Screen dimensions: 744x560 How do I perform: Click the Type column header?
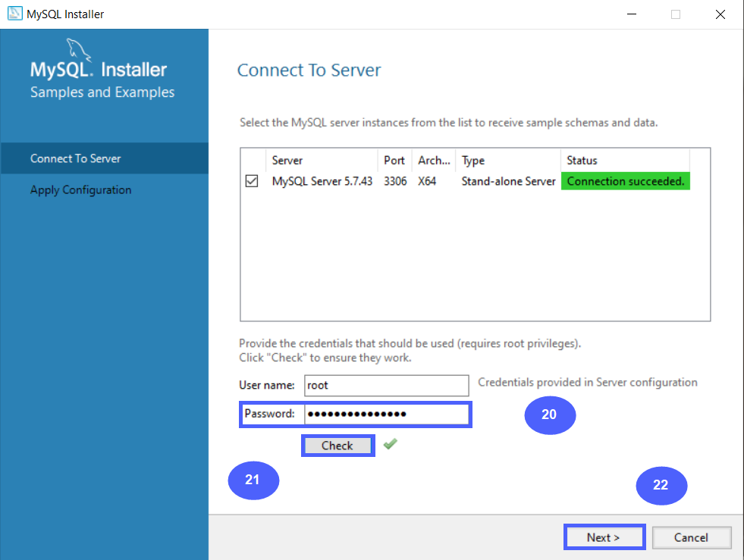(472, 160)
